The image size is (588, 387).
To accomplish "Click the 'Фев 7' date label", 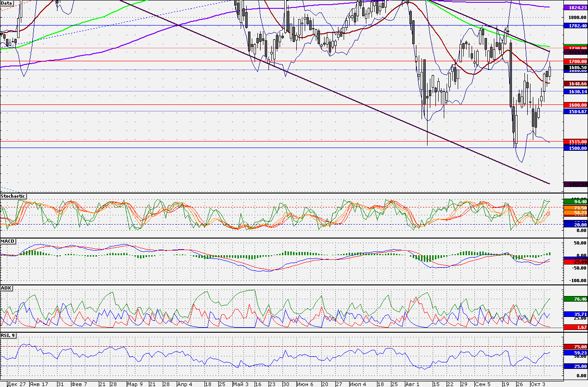I will click(x=80, y=384).
